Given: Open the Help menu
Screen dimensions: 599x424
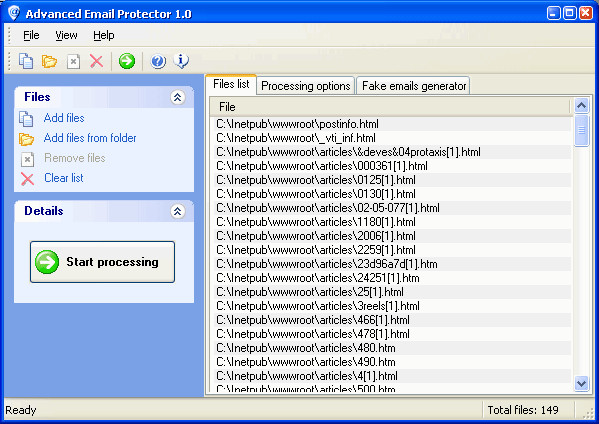Looking at the screenshot, I should (x=104, y=36).
